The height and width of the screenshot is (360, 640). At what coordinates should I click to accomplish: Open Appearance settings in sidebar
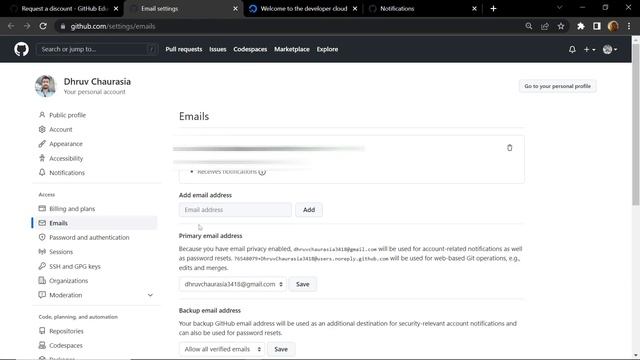click(x=66, y=144)
